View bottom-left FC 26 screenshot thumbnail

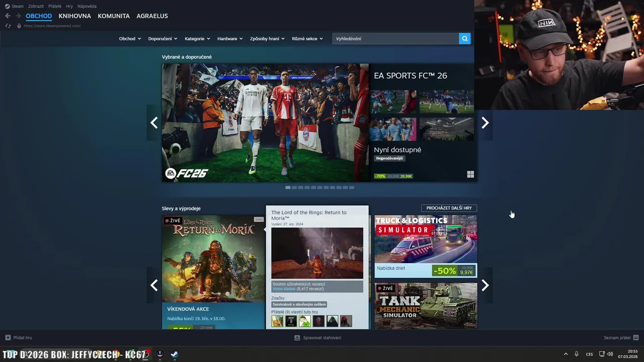393,129
